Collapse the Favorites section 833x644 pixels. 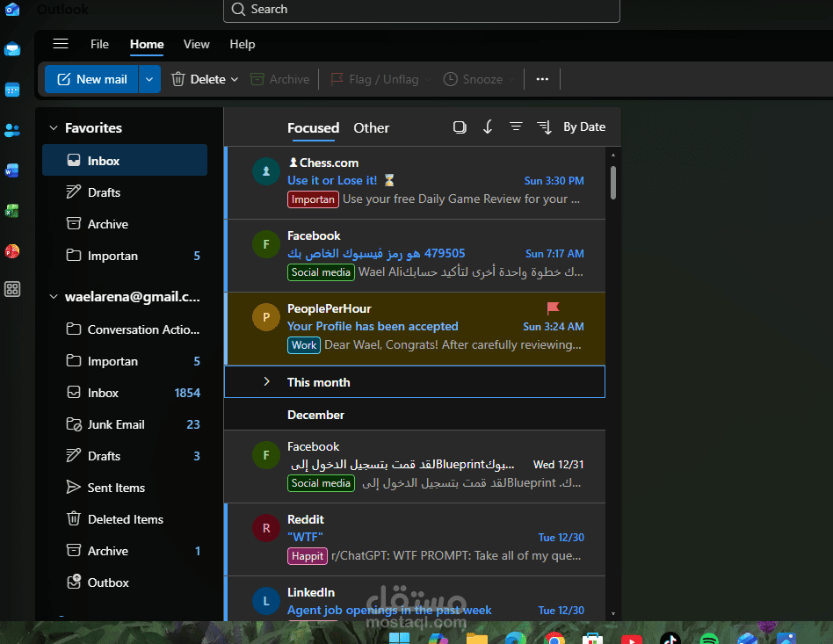(x=53, y=128)
